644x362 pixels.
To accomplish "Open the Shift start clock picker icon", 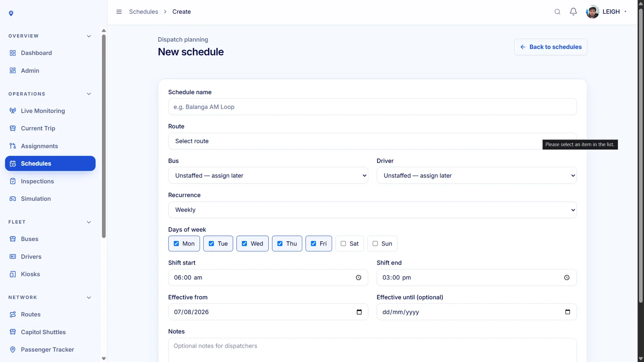I will click(359, 278).
